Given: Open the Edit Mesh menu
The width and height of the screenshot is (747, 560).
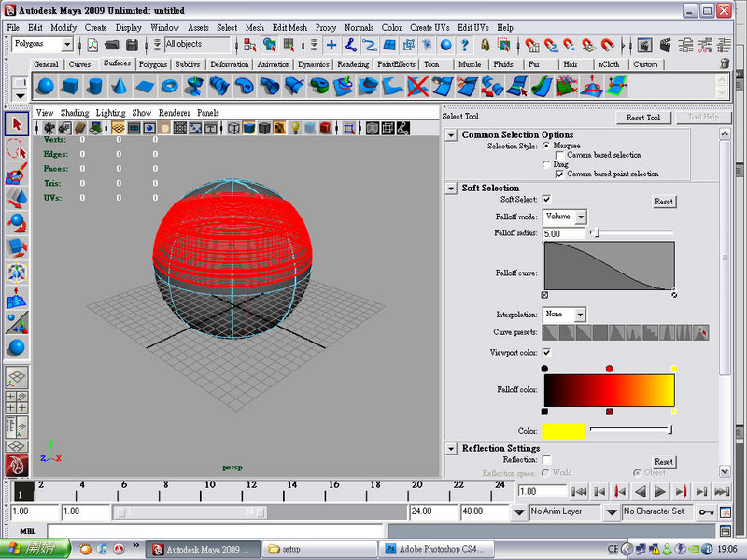Looking at the screenshot, I should (289, 28).
